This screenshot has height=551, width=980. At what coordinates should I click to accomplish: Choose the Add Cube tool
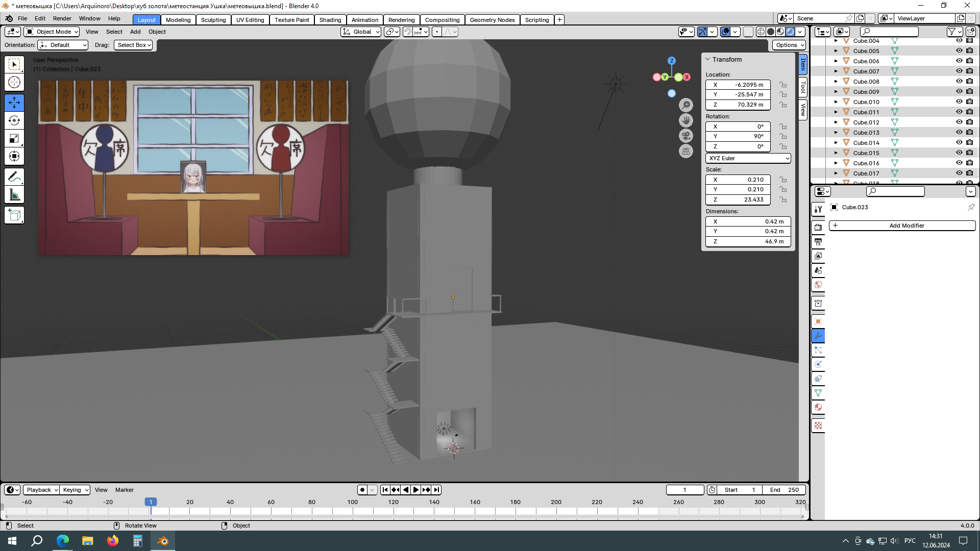(14, 215)
